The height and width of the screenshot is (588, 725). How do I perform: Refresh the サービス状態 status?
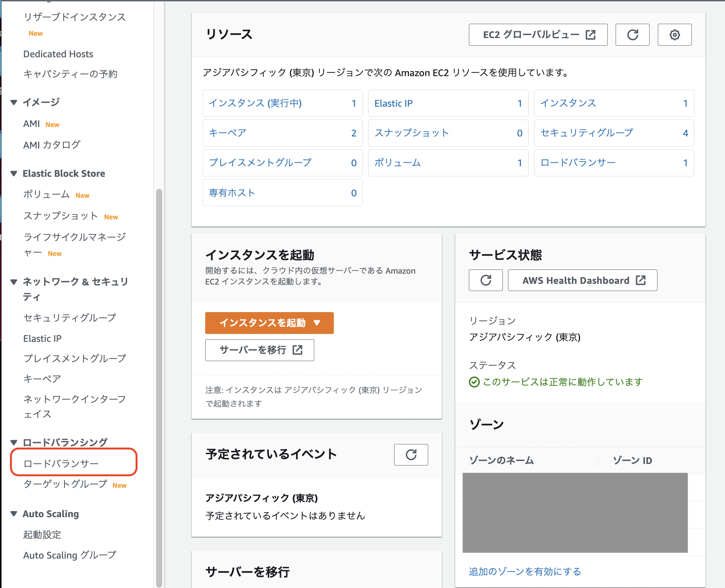[x=485, y=280]
